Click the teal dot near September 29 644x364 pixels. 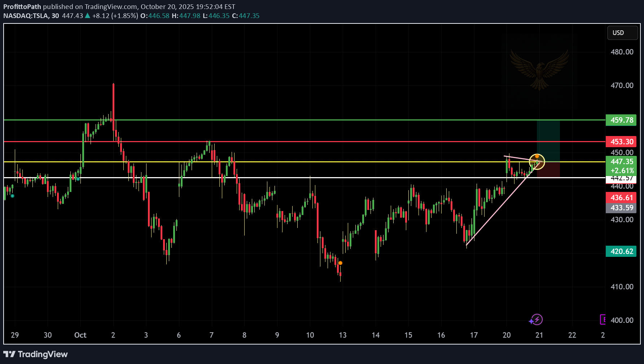coord(13,196)
